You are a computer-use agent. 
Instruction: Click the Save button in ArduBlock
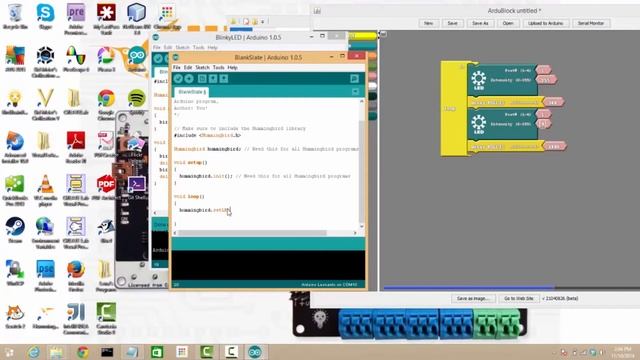[452, 23]
